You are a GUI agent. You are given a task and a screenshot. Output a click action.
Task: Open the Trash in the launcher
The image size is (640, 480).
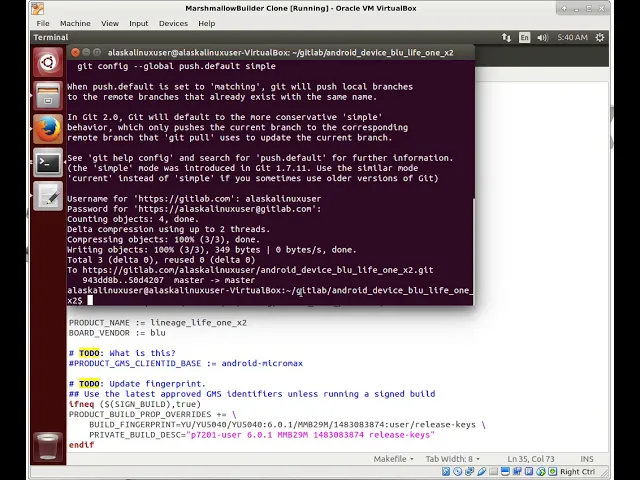point(48,447)
